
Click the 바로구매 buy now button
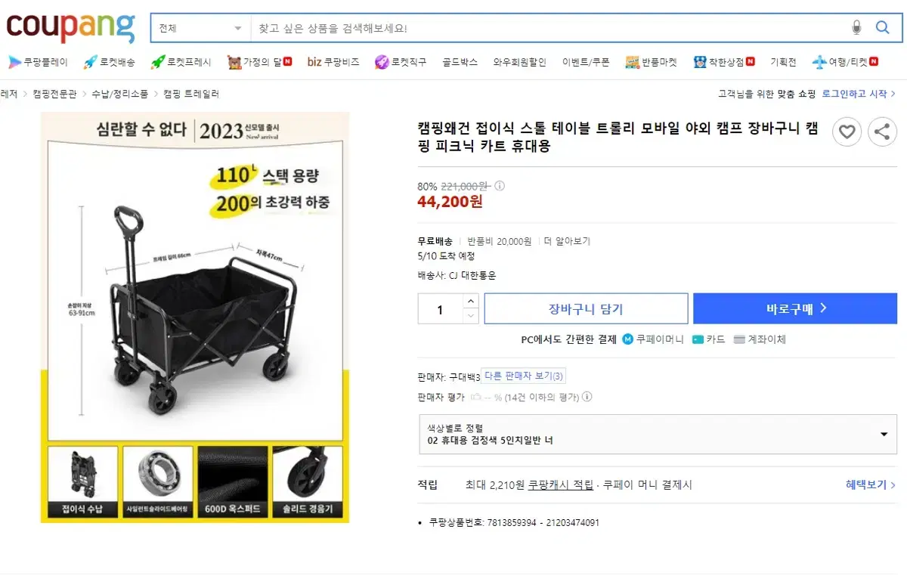point(795,308)
